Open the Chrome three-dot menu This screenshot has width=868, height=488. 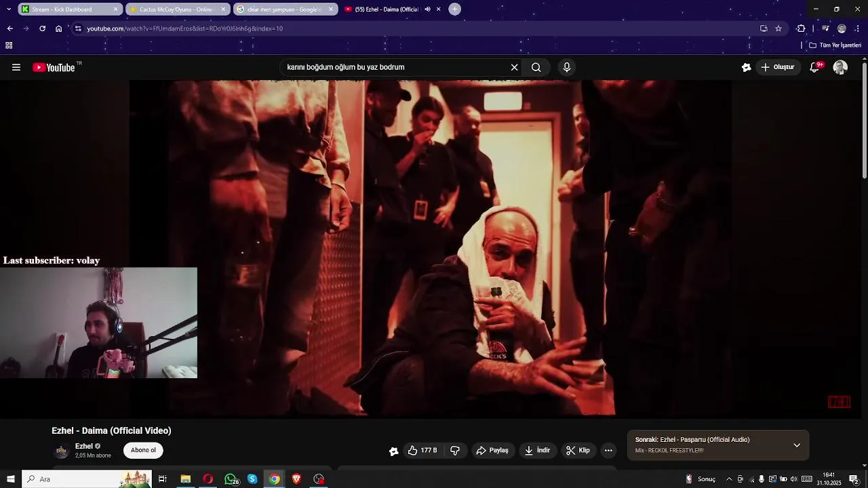(x=858, y=28)
